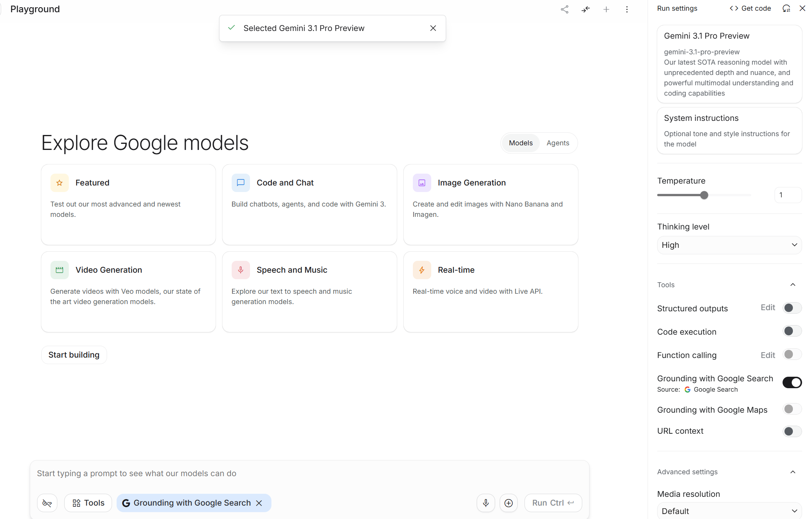812x519 pixels.
Task: Open the Thinking level dropdown
Action: tap(729, 245)
